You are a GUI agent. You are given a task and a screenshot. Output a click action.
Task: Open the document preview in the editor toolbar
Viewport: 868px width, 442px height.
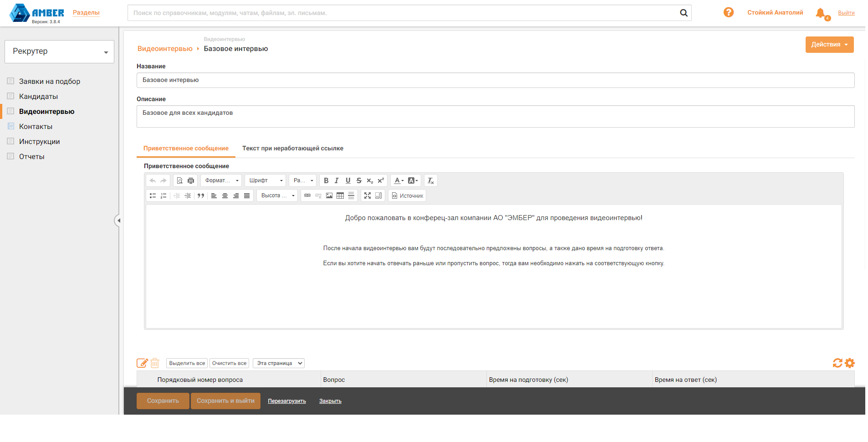point(180,181)
